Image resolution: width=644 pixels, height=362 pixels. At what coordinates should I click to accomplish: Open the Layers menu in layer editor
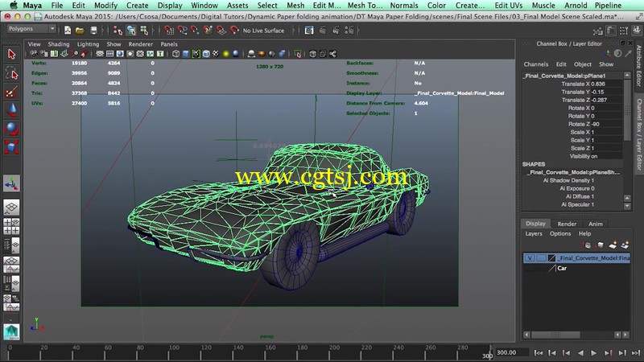pyautogui.click(x=534, y=233)
